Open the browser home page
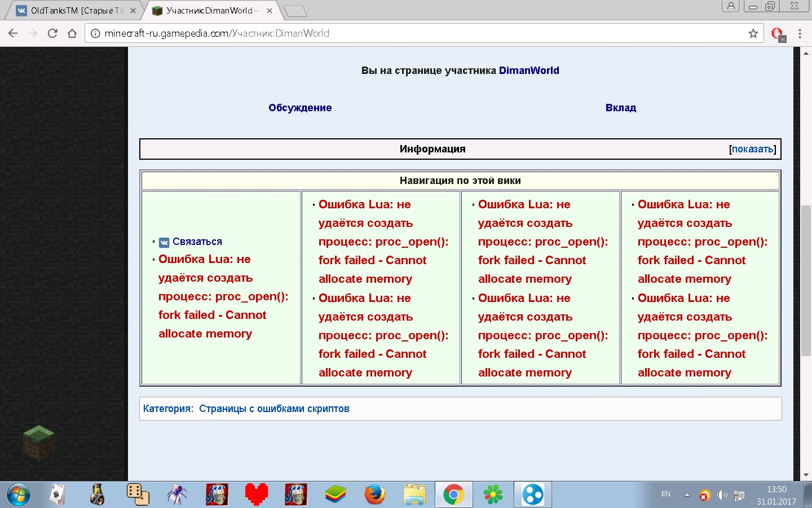This screenshot has height=508, width=812. click(72, 33)
